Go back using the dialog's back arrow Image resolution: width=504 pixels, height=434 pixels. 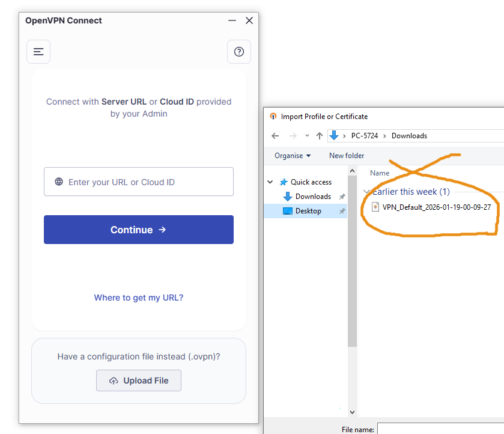click(x=275, y=136)
